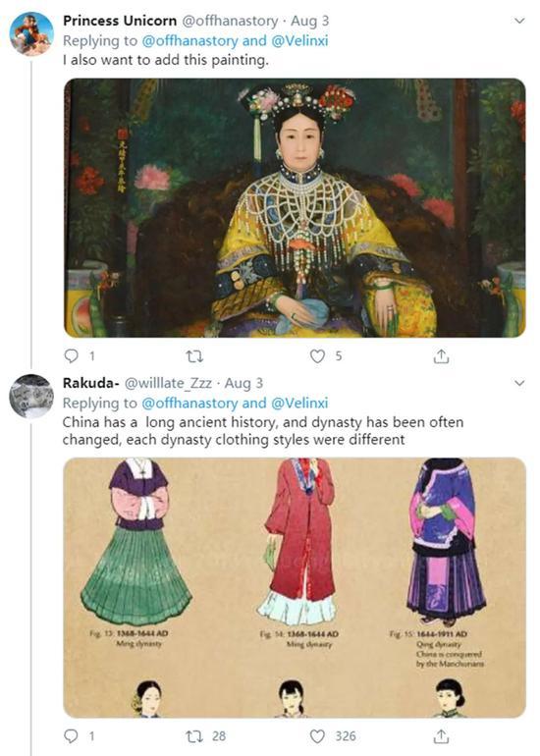540x756 pixels.
Task: View the dynasty clothing styles illustration
Action: click(295, 587)
